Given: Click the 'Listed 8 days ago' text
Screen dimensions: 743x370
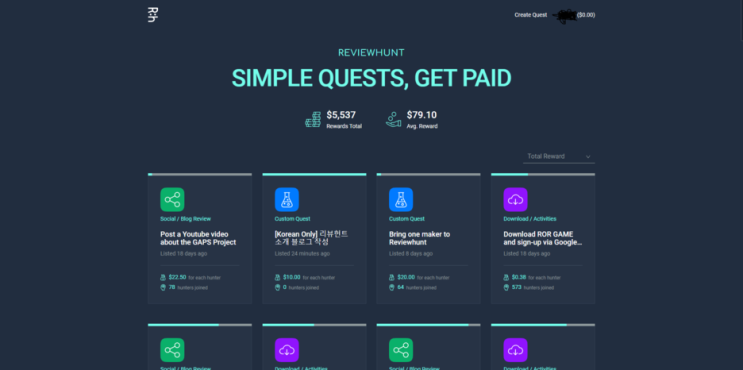Looking at the screenshot, I should (x=411, y=254).
